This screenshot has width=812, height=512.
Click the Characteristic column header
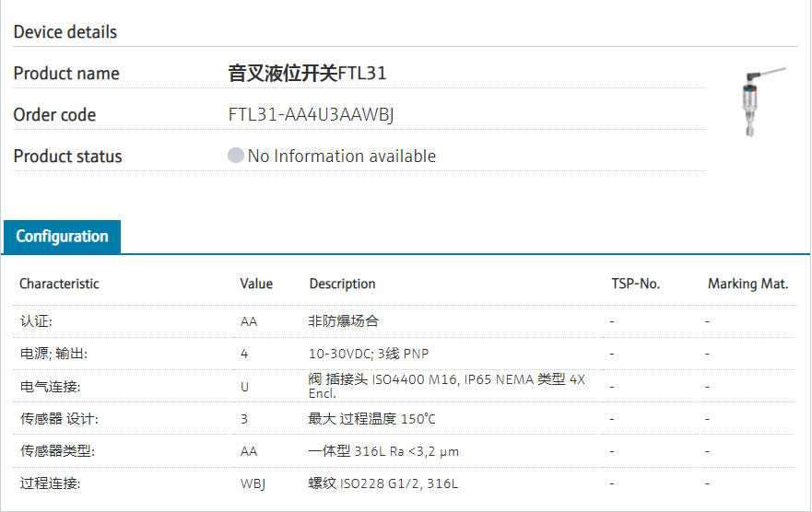[x=59, y=284]
